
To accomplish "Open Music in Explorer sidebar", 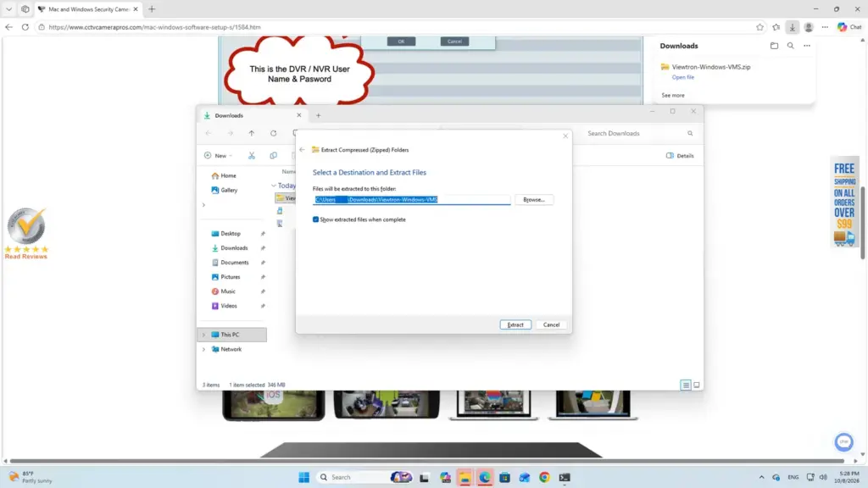I will tap(227, 291).
